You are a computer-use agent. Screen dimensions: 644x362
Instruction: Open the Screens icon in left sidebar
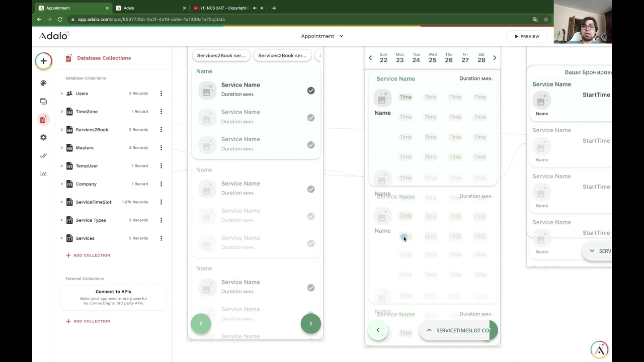[43, 101]
